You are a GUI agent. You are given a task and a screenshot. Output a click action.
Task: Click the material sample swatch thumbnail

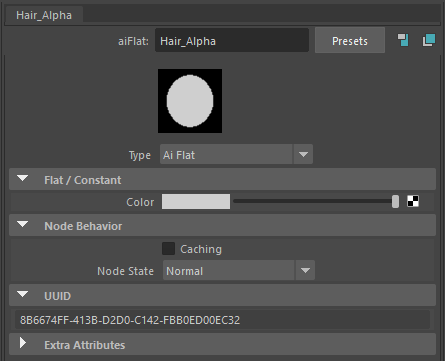point(190,101)
